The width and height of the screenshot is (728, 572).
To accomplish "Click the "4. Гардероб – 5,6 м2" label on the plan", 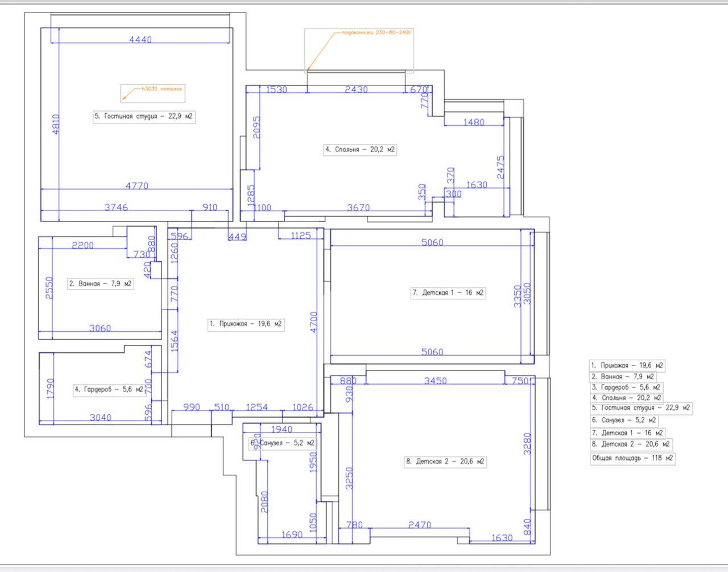I will coord(108,389).
